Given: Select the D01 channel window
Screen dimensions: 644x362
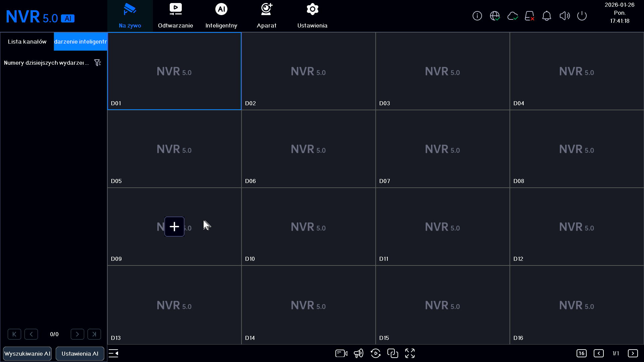Looking at the screenshot, I should (x=174, y=71).
